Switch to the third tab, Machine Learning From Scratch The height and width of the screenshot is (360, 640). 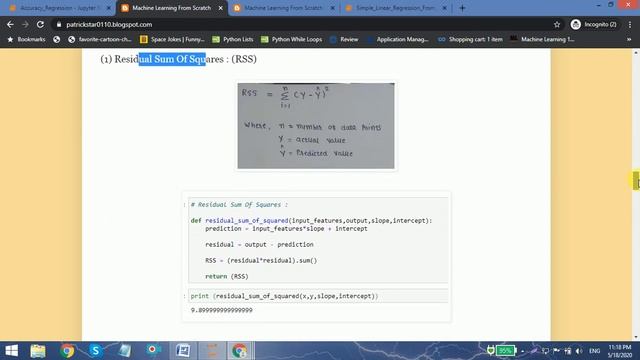(x=283, y=8)
